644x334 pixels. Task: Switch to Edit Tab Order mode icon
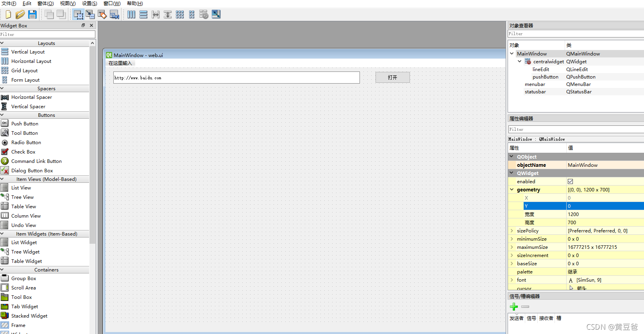[x=114, y=15]
